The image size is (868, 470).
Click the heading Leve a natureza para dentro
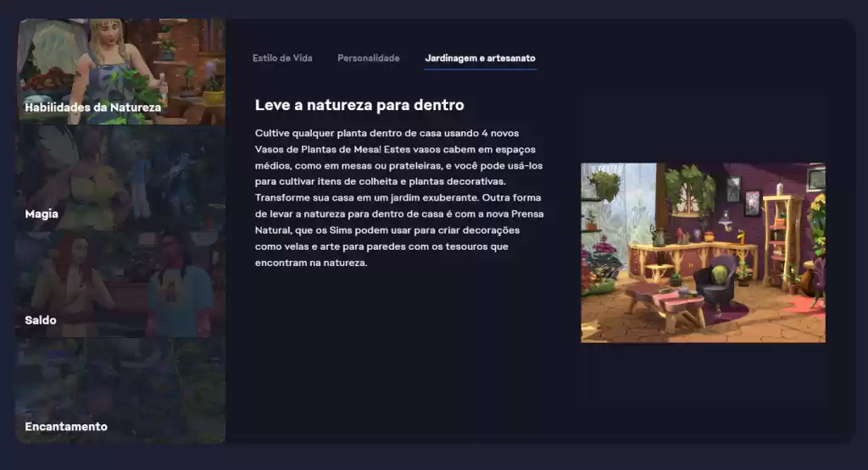pyautogui.click(x=359, y=104)
